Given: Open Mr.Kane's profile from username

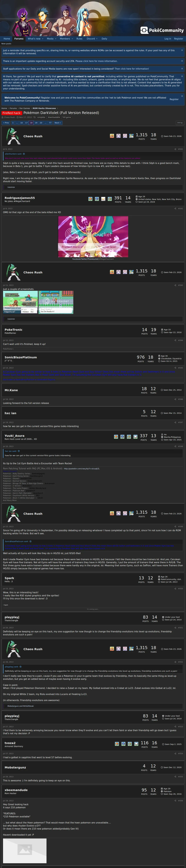Looking at the screenshot, I should 11,390.
